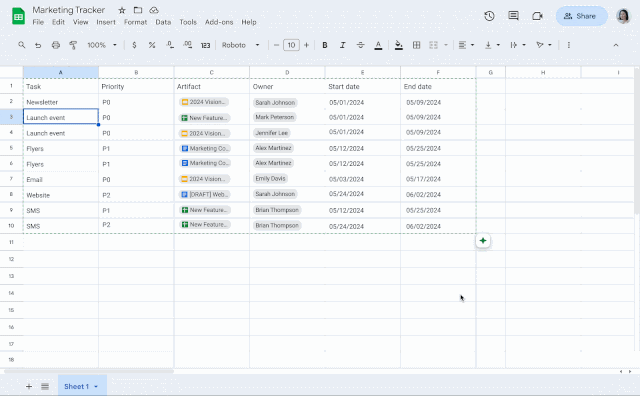Check the cloud save status icon
This screenshot has height=396, width=640.
pyautogui.click(x=154, y=10)
